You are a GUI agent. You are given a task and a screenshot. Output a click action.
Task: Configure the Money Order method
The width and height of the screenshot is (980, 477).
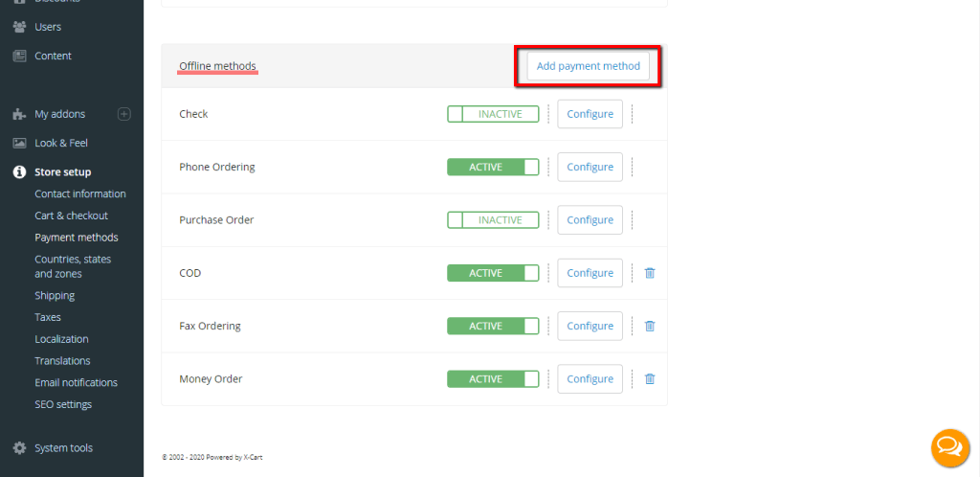(x=590, y=379)
